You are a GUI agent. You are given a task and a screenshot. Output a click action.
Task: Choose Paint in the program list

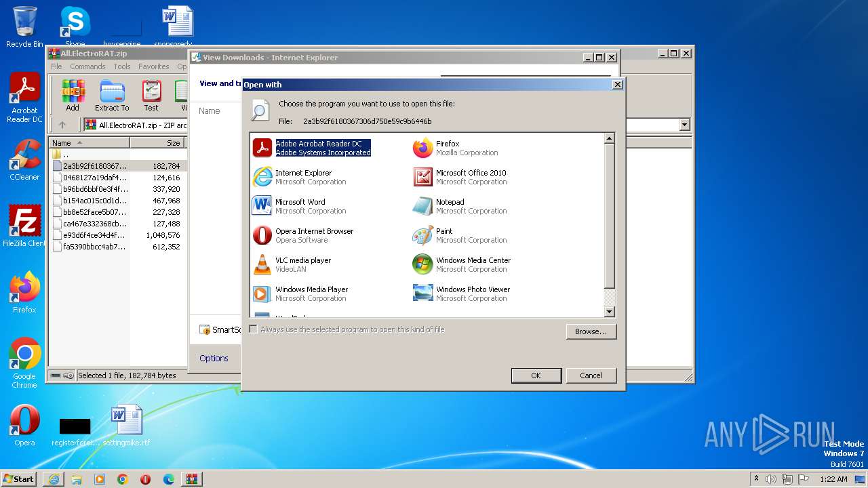(x=460, y=235)
